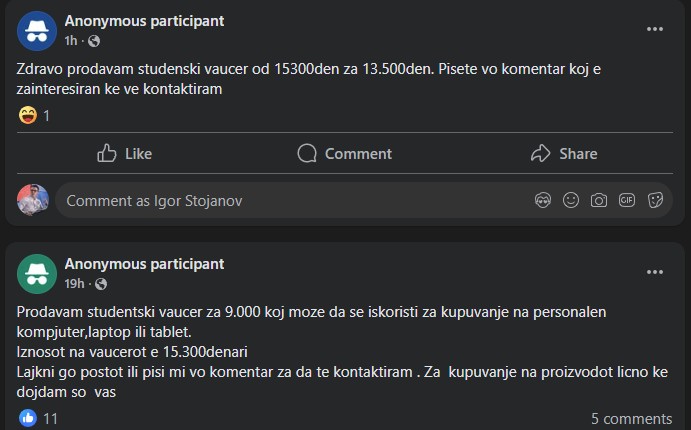Open the '5 comments' link
691x430 pixels.
[631, 418]
